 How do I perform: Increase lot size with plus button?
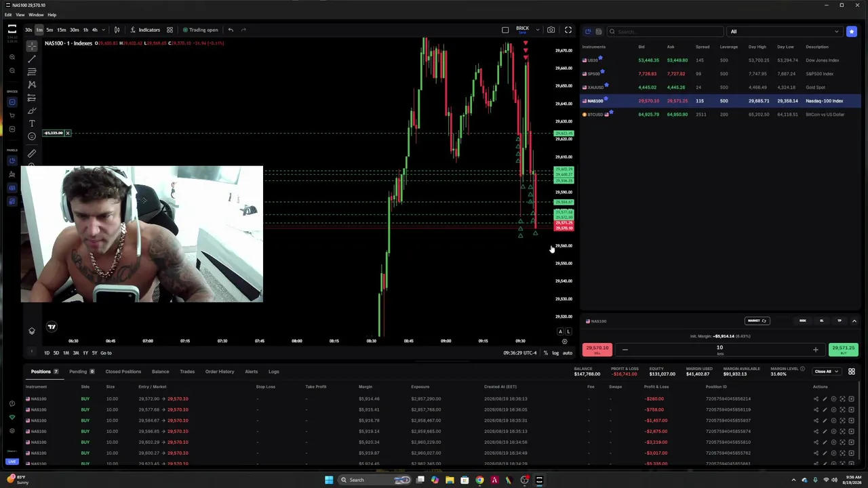[x=815, y=350]
